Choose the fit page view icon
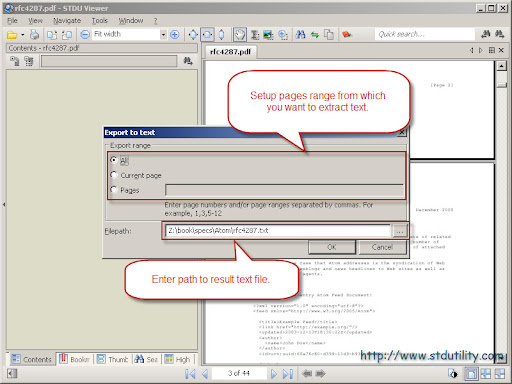The width and height of the screenshot is (512, 384). [x=193, y=34]
